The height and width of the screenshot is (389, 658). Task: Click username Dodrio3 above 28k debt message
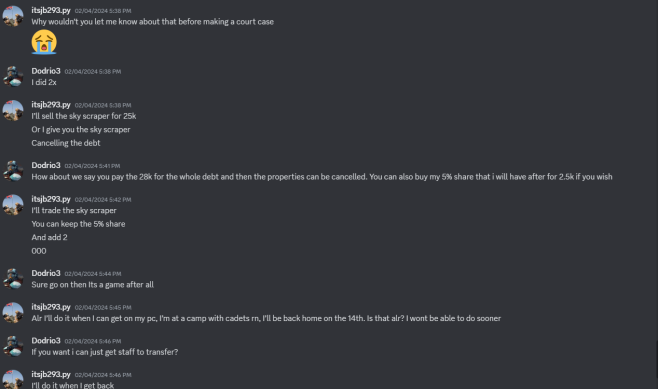point(46,165)
